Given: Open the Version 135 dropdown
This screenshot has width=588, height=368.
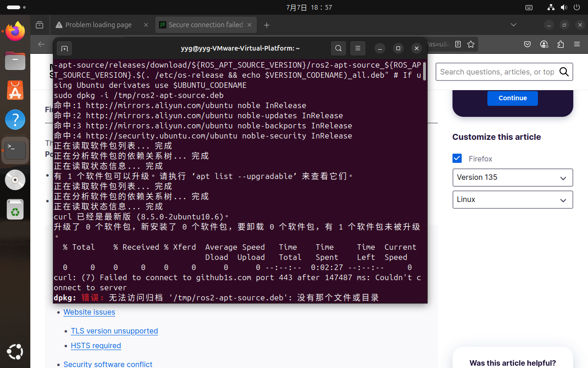Looking at the screenshot, I should pyautogui.click(x=513, y=178).
